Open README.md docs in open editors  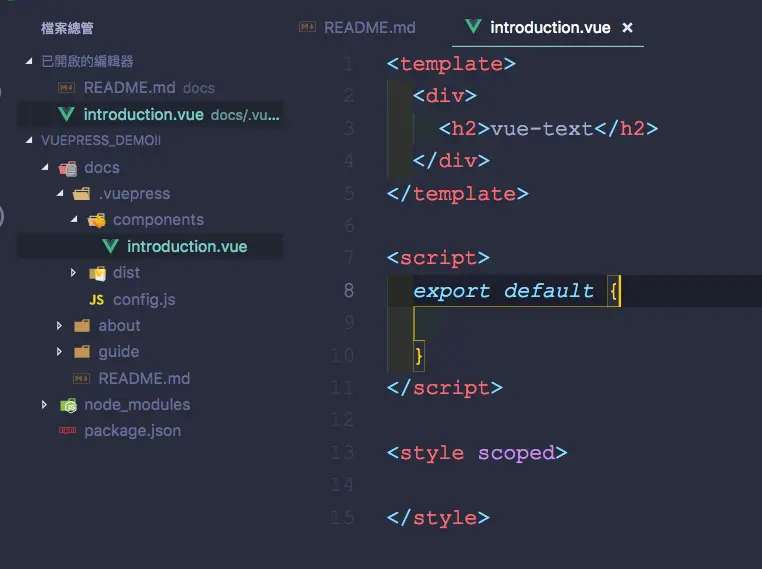coord(149,88)
